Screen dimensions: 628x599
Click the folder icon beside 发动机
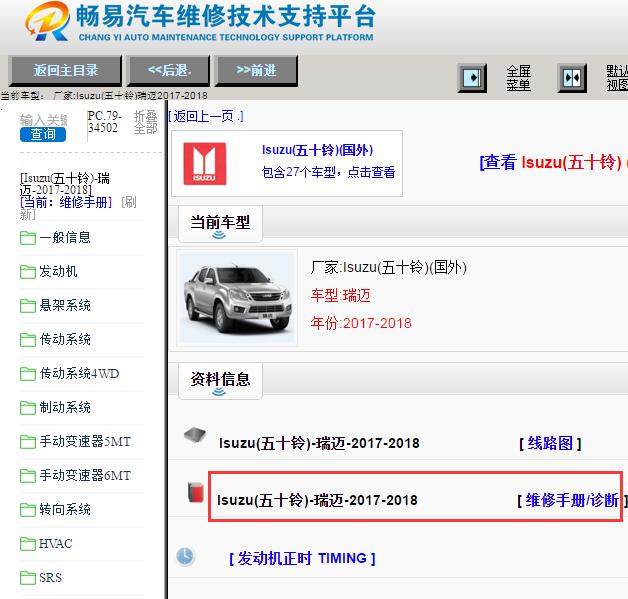tap(28, 272)
